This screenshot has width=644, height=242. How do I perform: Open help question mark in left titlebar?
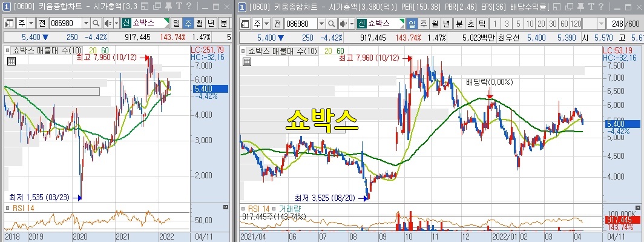click(x=188, y=7)
